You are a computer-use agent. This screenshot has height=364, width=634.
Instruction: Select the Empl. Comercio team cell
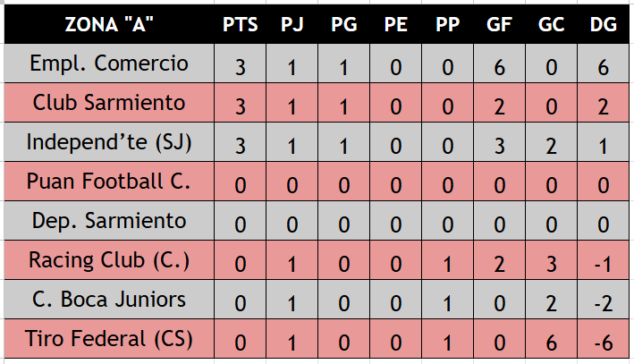(109, 63)
